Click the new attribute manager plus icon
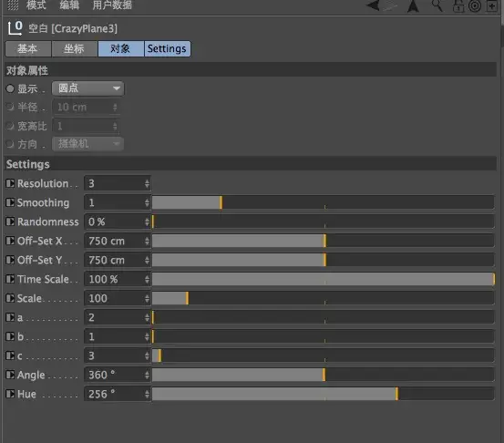The width and height of the screenshot is (504, 443). click(492, 5)
